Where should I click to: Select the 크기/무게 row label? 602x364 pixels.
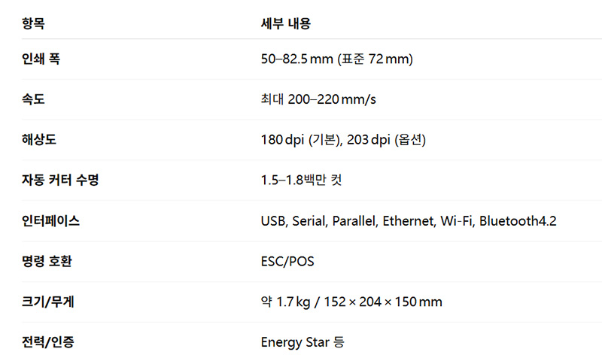click(48, 302)
